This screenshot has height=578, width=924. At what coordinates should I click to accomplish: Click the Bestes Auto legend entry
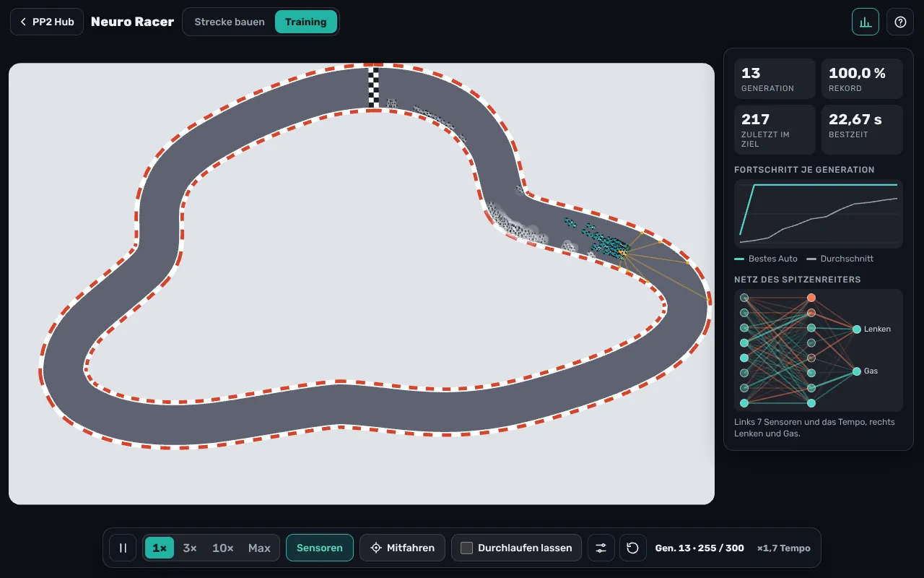point(766,258)
